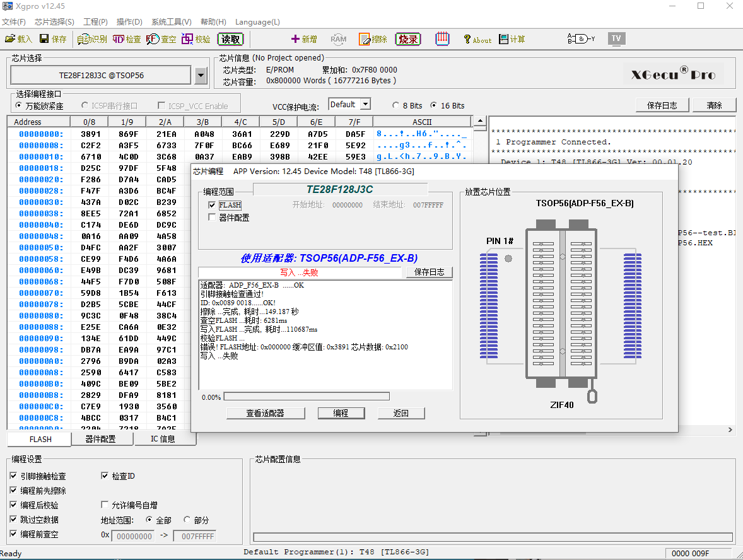Click the TV toolbar icon
The width and height of the screenshot is (743, 560).
pyautogui.click(x=616, y=38)
